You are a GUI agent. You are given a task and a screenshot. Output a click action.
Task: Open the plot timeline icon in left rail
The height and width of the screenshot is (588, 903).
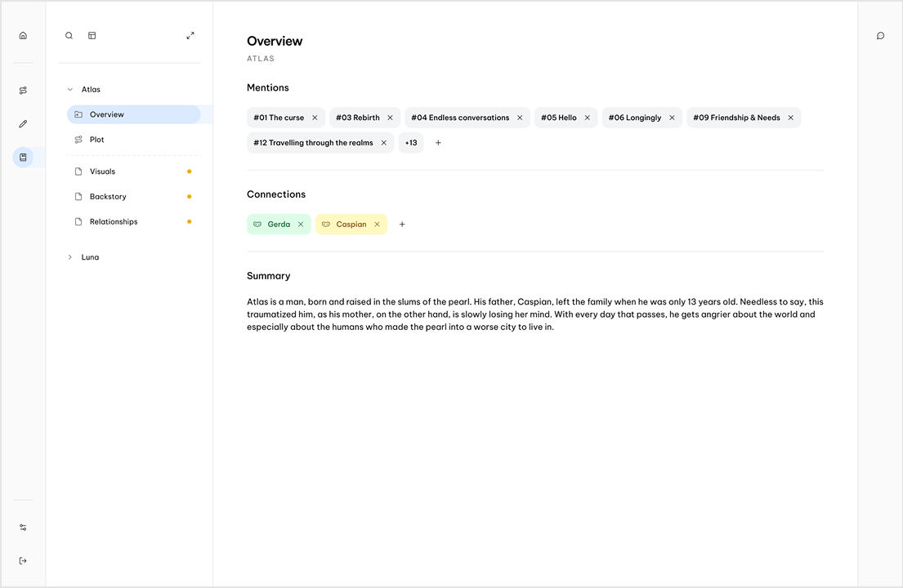23,91
